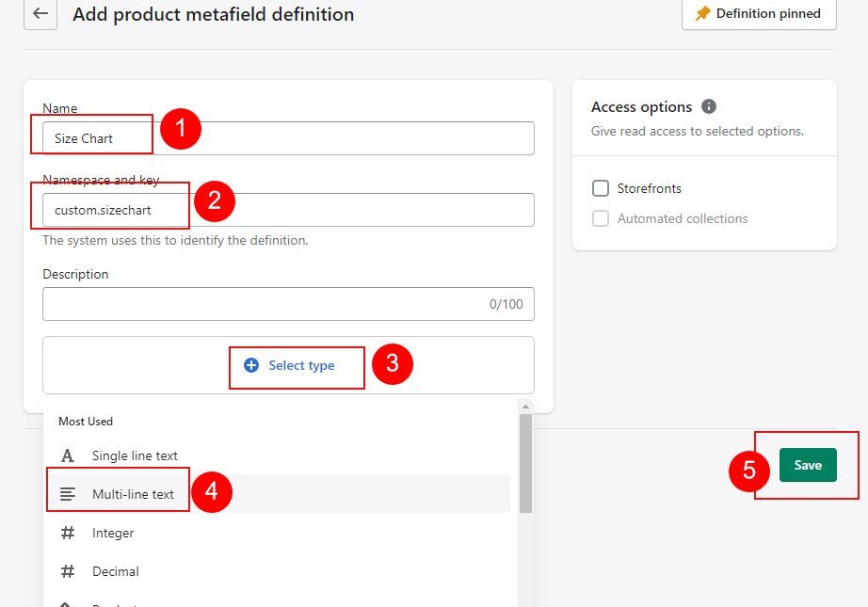
Task: Click the empty Description field
Action: (x=288, y=304)
